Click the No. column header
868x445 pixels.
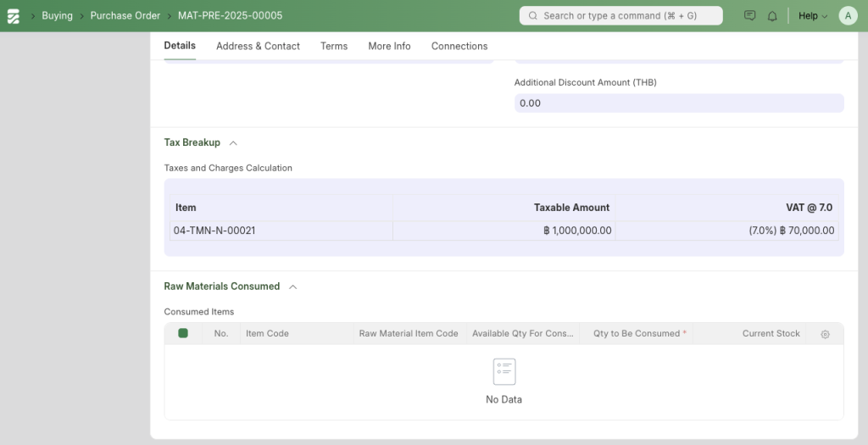[x=221, y=334]
